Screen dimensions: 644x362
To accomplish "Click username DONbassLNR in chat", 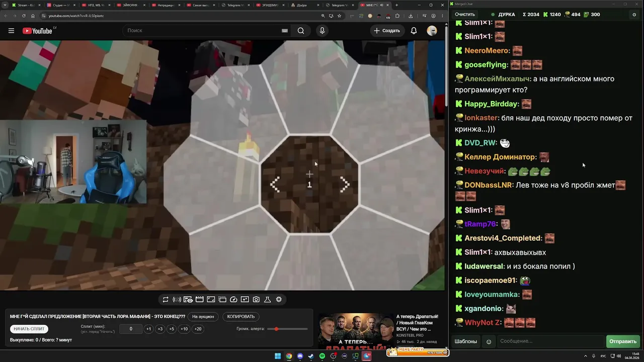I will point(489,185).
